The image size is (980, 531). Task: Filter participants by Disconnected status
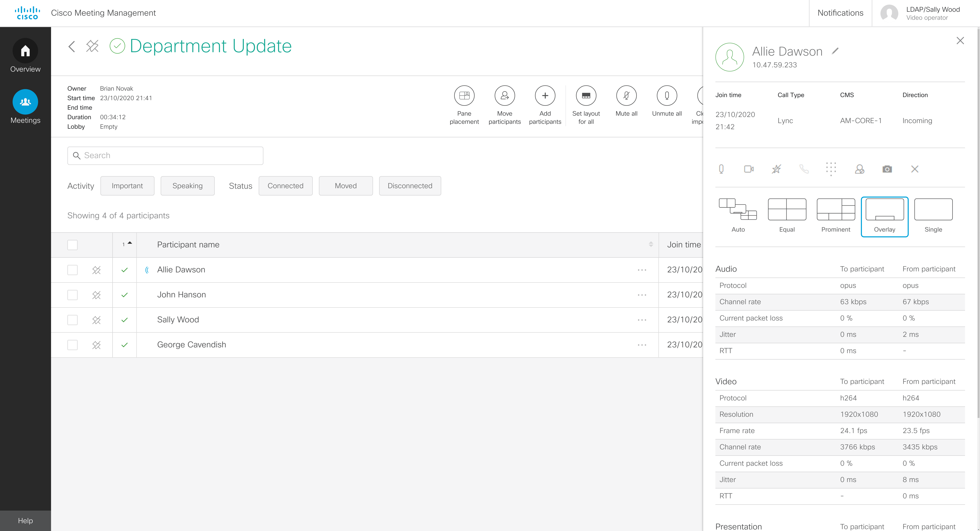click(410, 186)
